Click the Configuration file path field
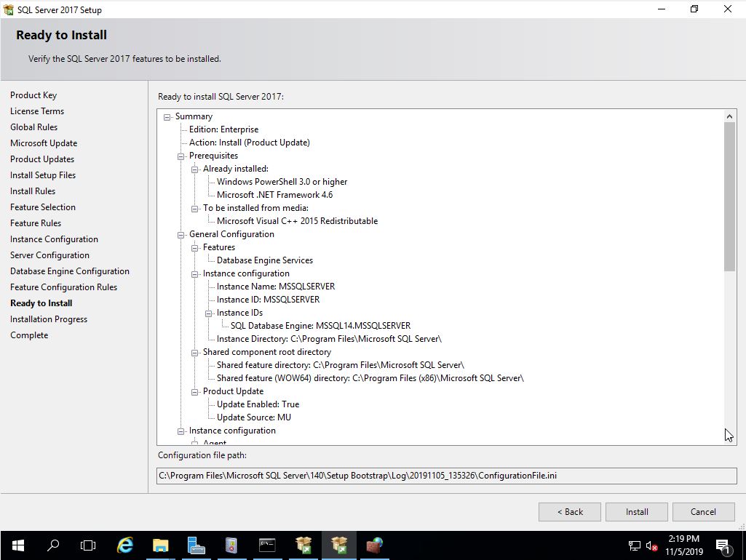Viewport: 746px width, 560px height. coord(446,476)
